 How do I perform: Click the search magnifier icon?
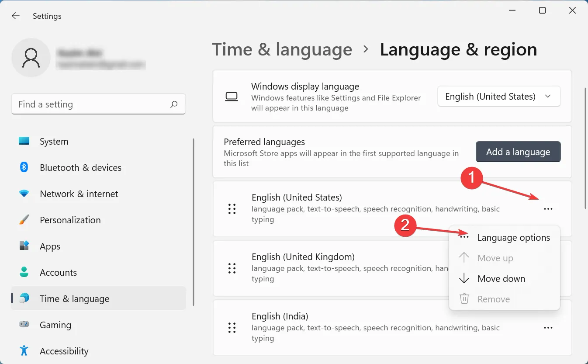(174, 104)
